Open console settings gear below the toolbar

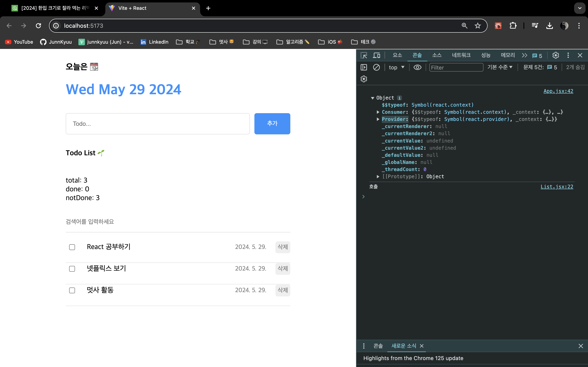(364, 79)
